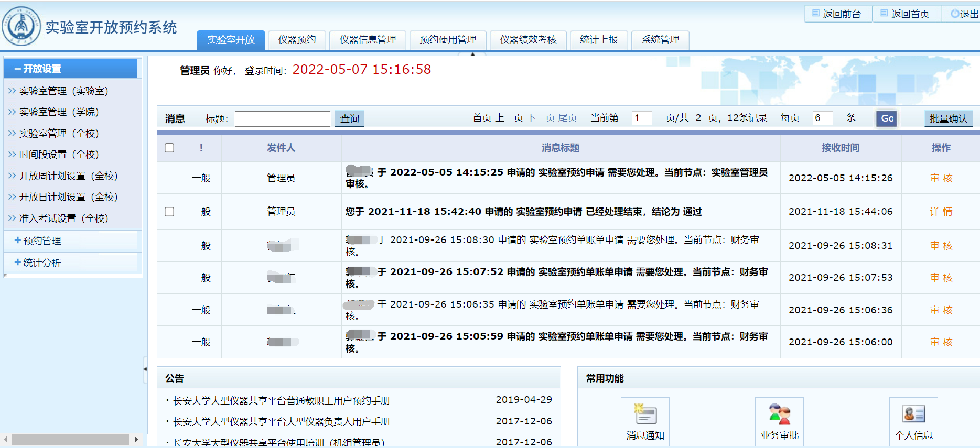This screenshot has width=980, height=448.
Task: Click the 标题 search input field
Action: (282, 118)
